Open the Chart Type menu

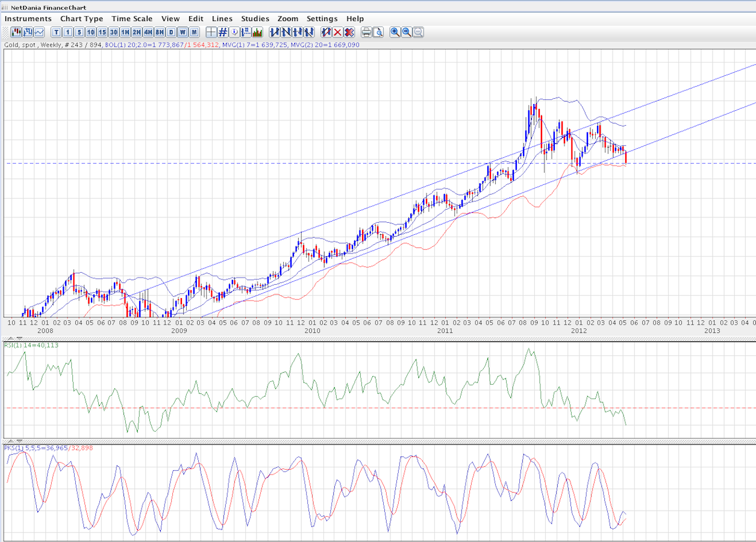(x=81, y=19)
